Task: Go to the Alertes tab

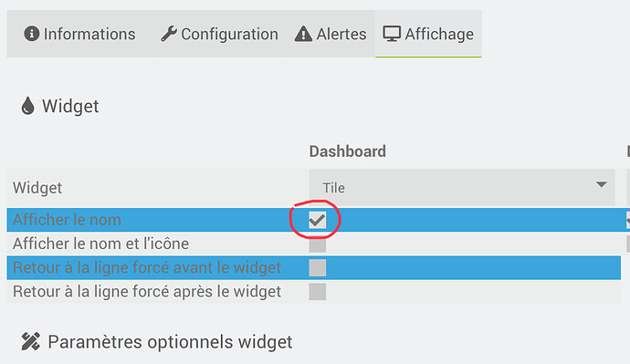Action: pos(331,34)
